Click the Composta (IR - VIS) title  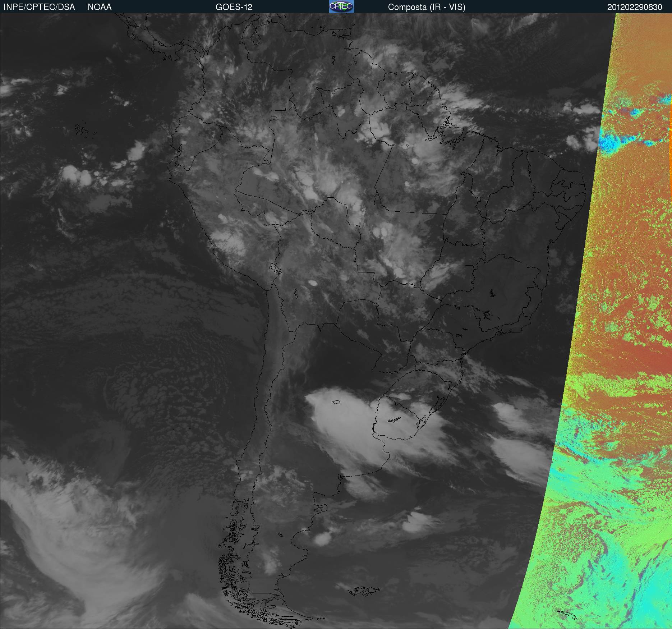pos(427,7)
